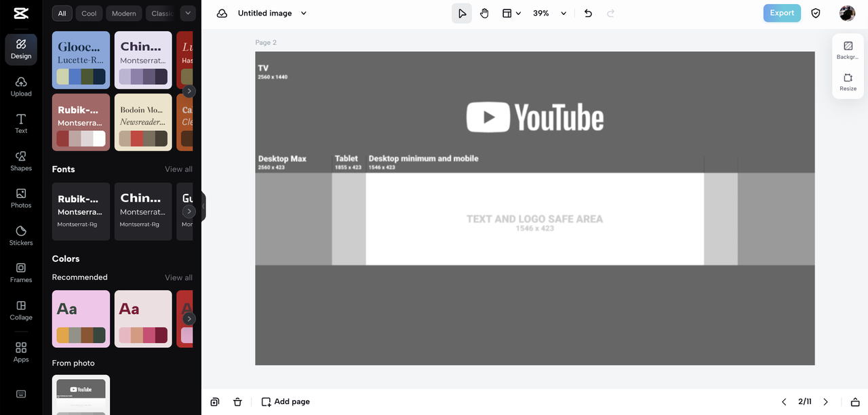868x415 pixels.
Task: Apply the pink Aa color palette
Action: pyautogui.click(x=81, y=319)
